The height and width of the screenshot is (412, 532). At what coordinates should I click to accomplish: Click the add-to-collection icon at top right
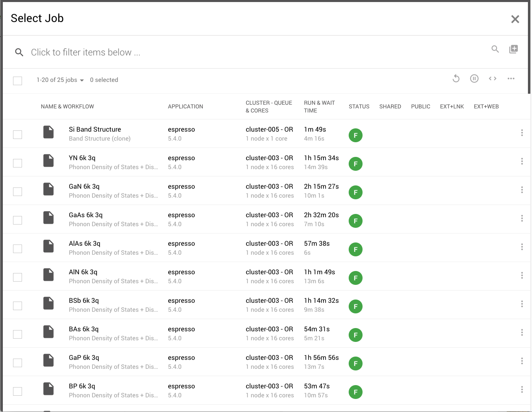[513, 49]
